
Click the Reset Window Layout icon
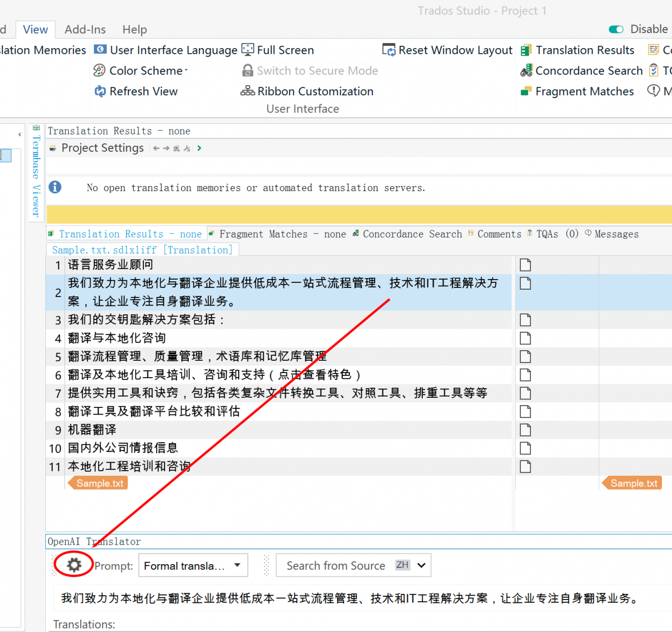click(x=388, y=49)
